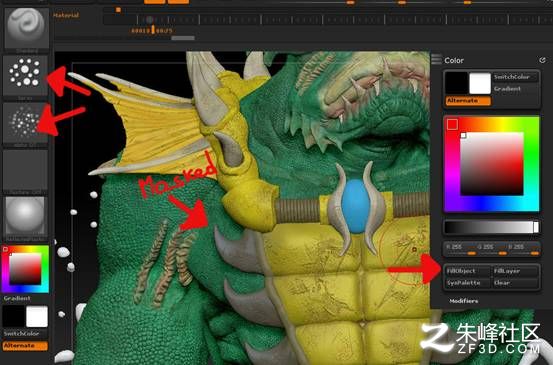The height and width of the screenshot is (365, 553).
Task: Select the Spray stroke type icon
Action: click(25, 74)
